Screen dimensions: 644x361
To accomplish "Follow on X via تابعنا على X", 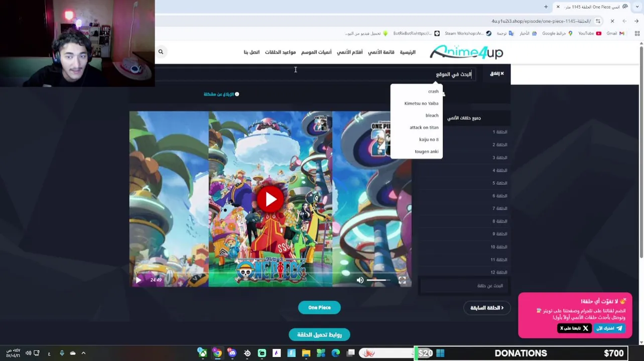I will (574, 328).
